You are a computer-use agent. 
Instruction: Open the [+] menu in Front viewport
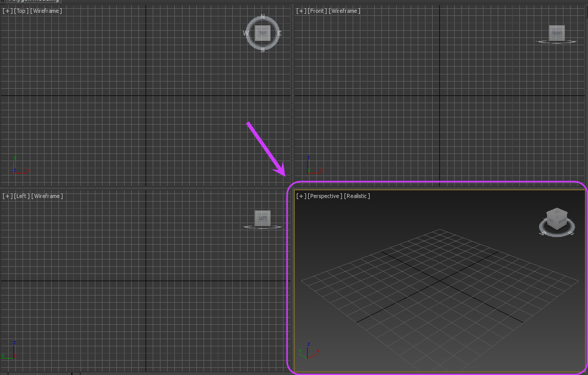tap(301, 11)
